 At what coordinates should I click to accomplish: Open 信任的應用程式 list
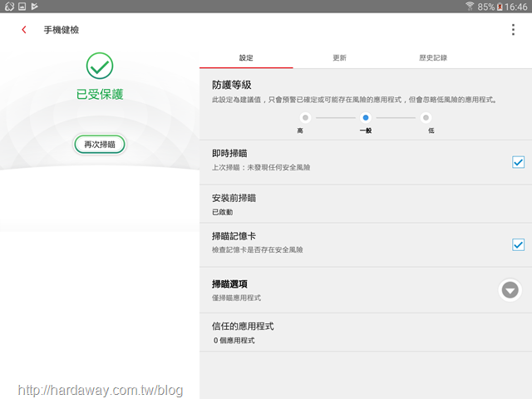[366, 332]
